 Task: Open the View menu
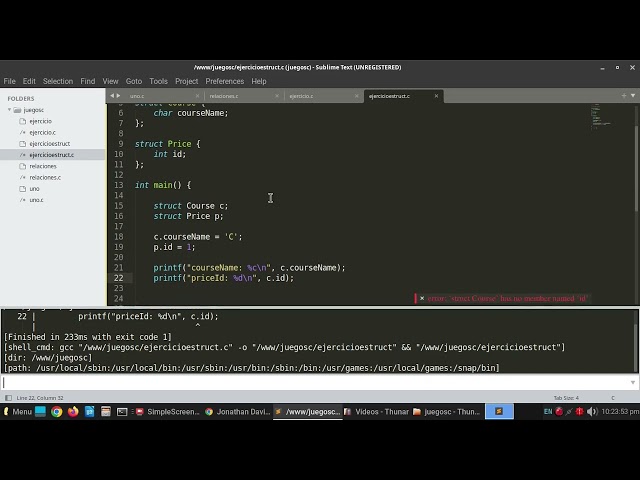pos(110,81)
